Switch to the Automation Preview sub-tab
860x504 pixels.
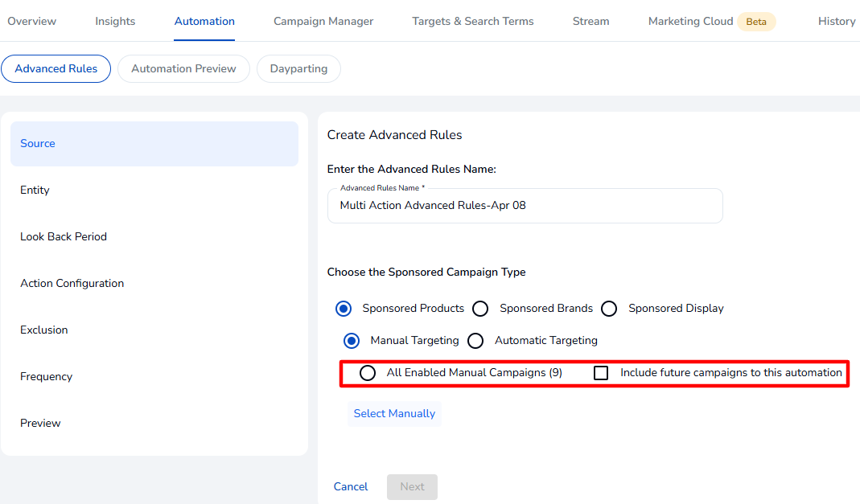coord(183,68)
